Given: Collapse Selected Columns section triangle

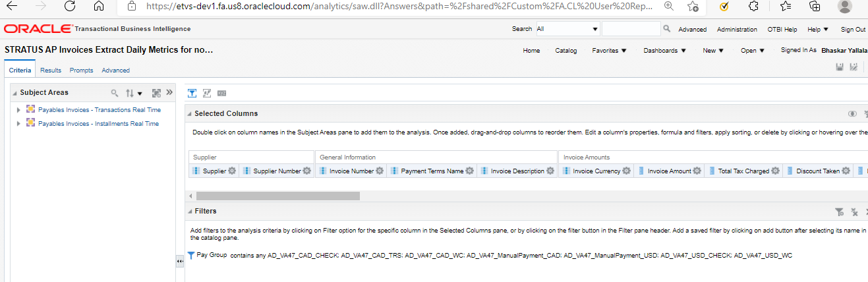Looking at the screenshot, I should click(x=189, y=114).
